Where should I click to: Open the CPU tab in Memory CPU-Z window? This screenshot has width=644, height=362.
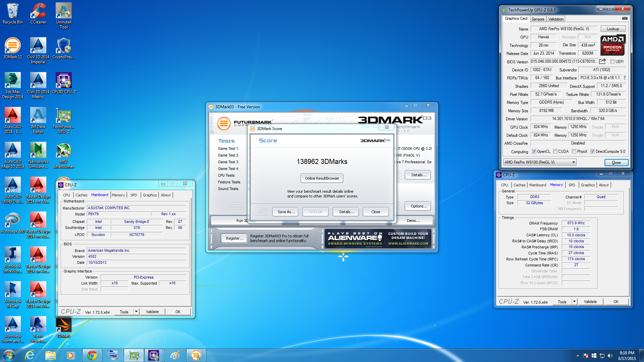504,185
